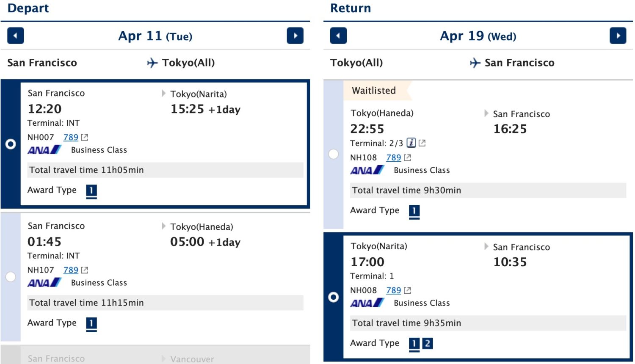The image size is (635, 364).
Task: Click the Depart section heading
Action: [x=28, y=8]
